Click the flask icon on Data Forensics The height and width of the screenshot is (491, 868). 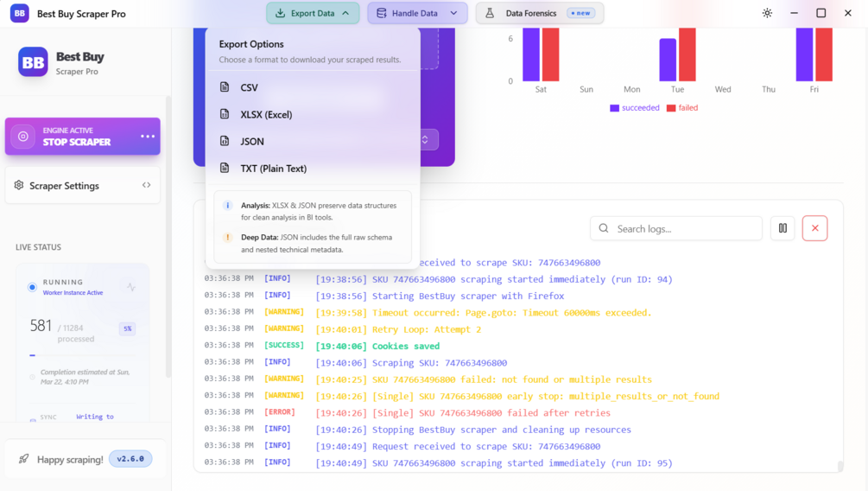click(490, 13)
